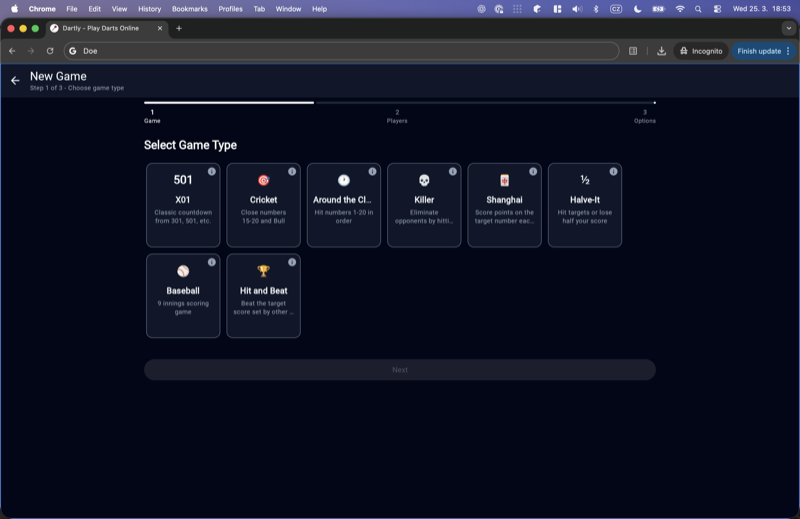Select the Halve-It game card
This screenshot has height=519, width=800.
click(x=585, y=205)
